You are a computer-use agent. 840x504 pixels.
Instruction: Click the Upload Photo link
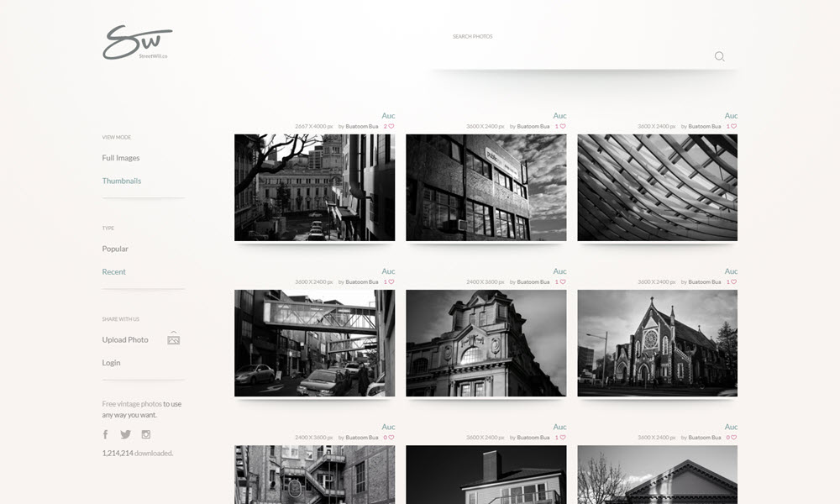[125, 340]
